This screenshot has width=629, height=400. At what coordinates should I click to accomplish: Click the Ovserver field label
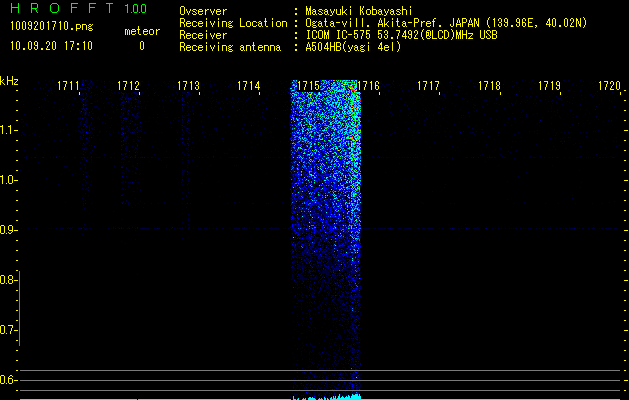point(203,11)
